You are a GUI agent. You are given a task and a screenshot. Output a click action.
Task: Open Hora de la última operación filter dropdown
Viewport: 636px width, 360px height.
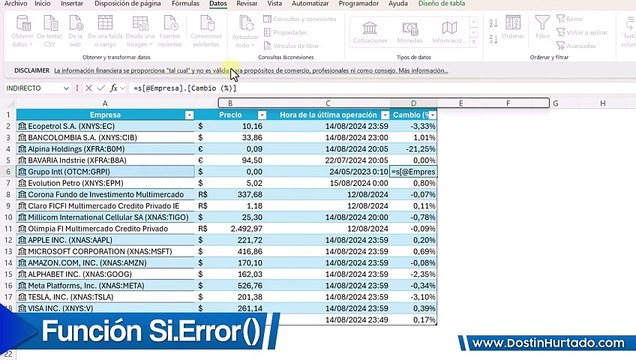click(x=385, y=115)
